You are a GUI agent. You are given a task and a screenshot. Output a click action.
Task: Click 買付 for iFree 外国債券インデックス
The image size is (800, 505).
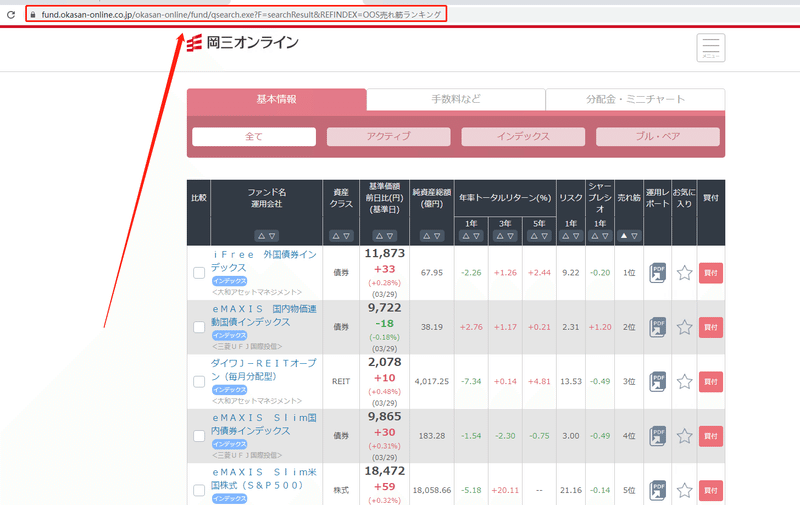coord(711,273)
